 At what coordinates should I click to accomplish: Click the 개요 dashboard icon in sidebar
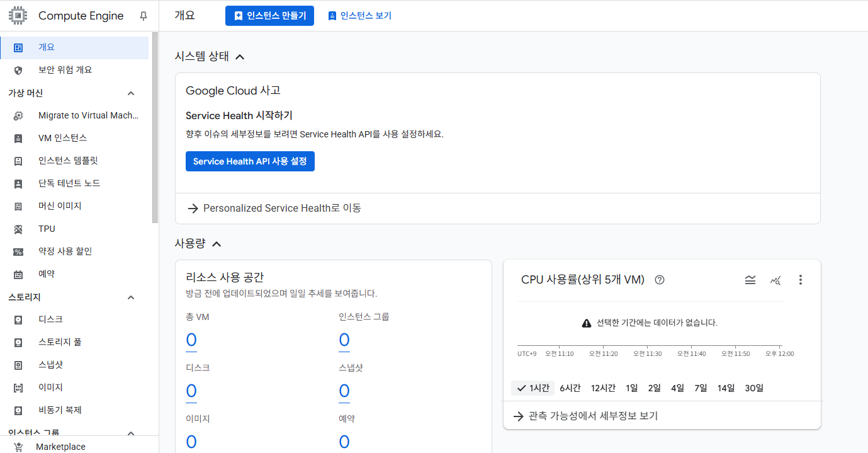click(18, 47)
